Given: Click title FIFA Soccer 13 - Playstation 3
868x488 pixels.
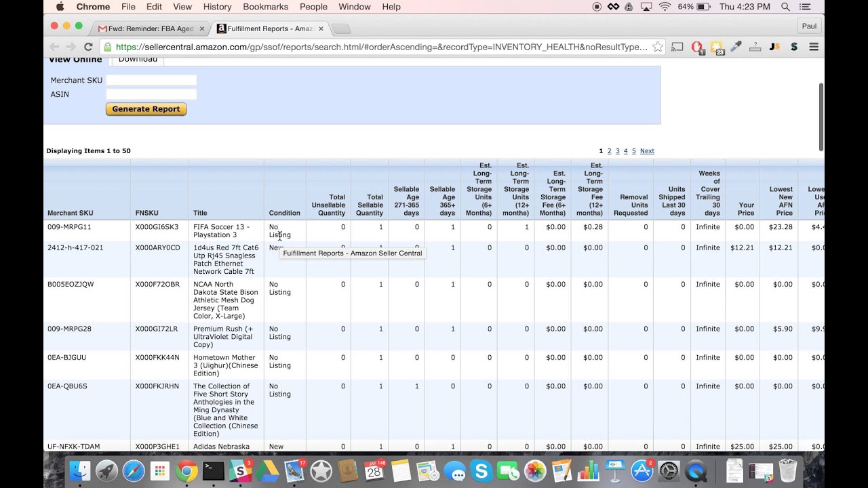Looking at the screenshot, I should coord(222,231).
